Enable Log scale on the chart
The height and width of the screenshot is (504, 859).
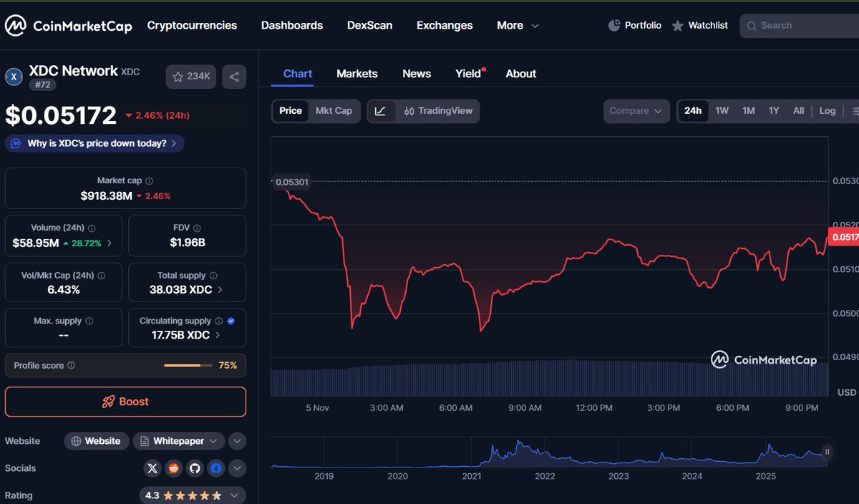click(827, 111)
